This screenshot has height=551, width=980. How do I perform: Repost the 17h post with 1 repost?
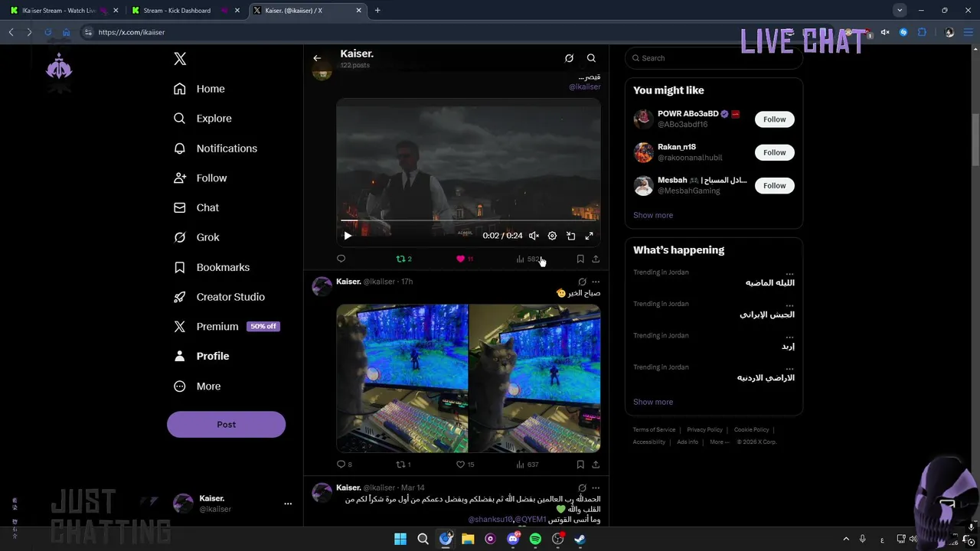click(x=403, y=465)
